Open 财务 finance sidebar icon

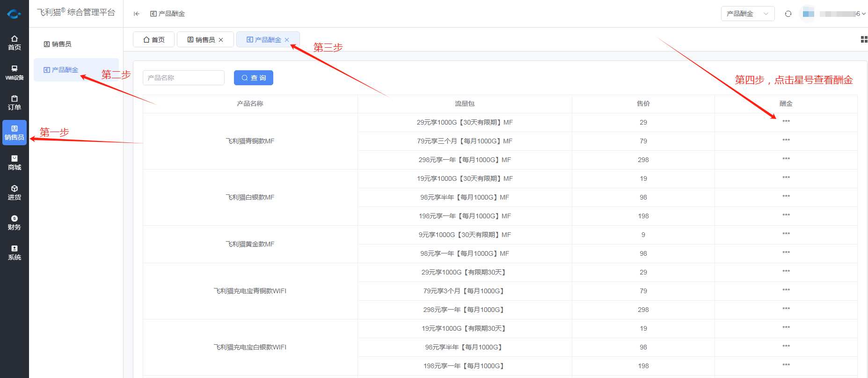(x=15, y=222)
